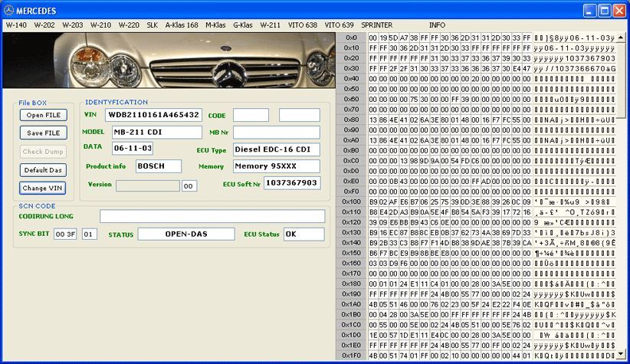This screenshot has width=630, height=364.
Task: Open the VITO 639 menu
Action: [x=339, y=25]
